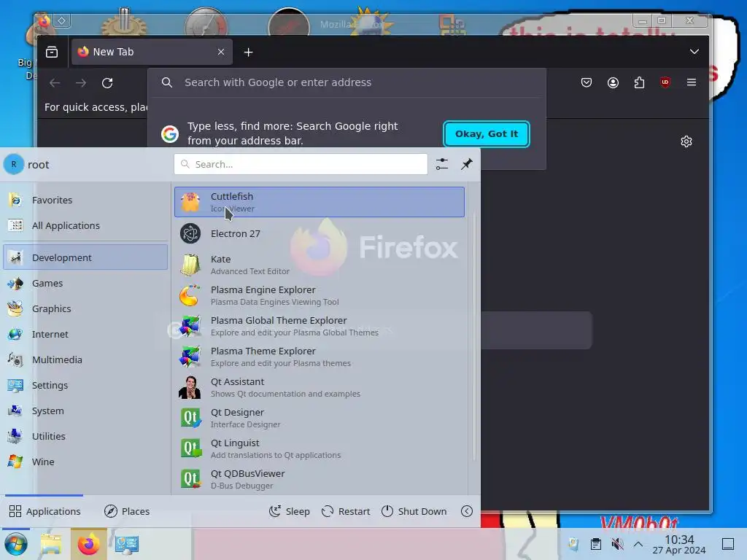The width and height of the screenshot is (747, 560).
Task: Expand Firefox list all tabs chevron
Action: point(694,52)
